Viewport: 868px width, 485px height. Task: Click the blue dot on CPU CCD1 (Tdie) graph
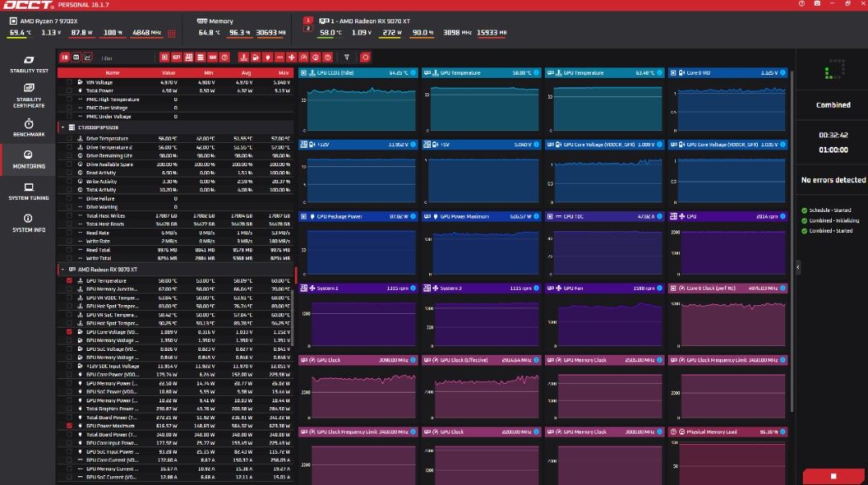[x=413, y=73]
